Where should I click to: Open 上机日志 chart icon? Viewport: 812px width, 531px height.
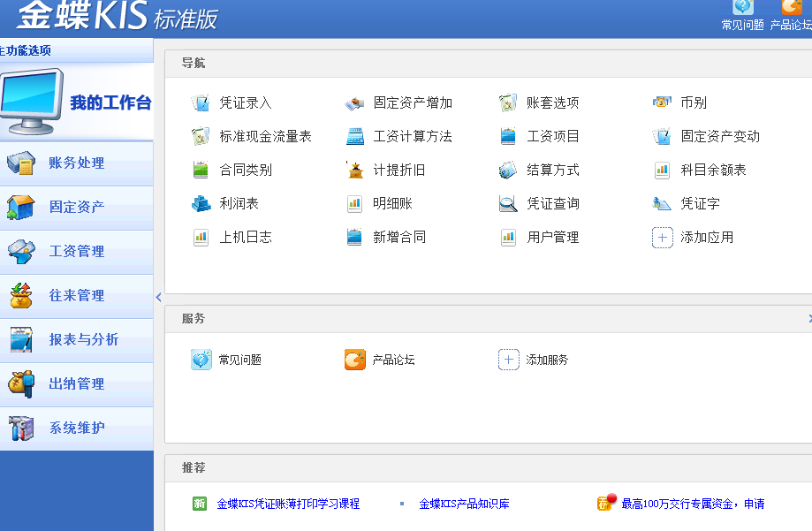pos(200,238)
